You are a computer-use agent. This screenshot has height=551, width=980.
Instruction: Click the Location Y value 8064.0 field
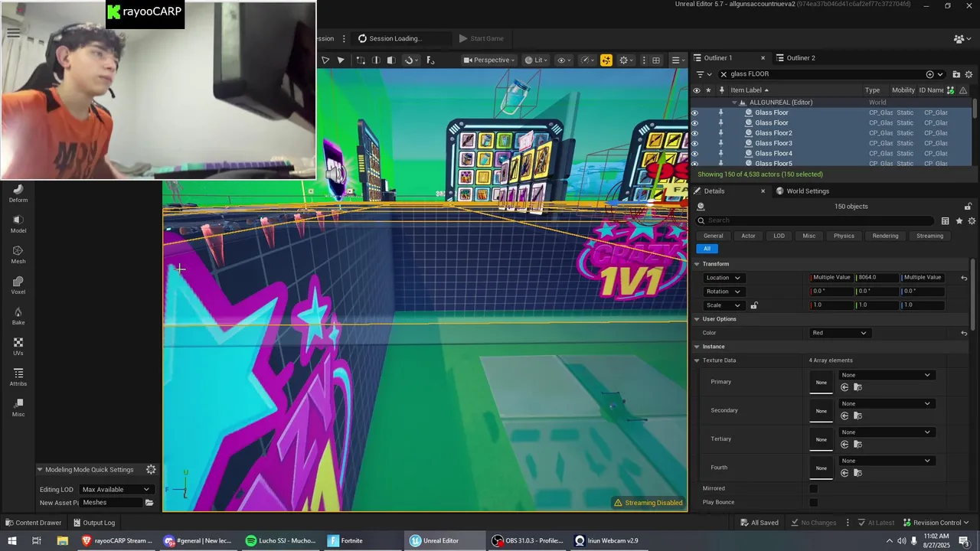[877, 278]
